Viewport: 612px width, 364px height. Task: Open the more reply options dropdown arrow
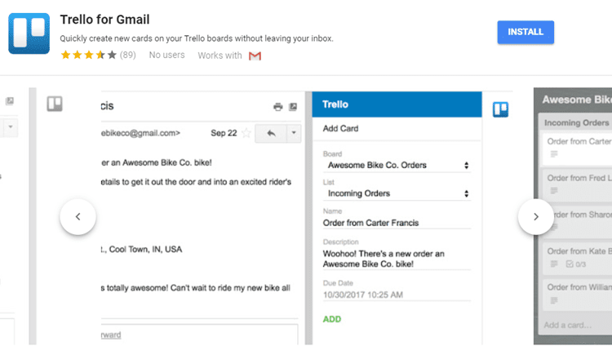tap(294, 133)
